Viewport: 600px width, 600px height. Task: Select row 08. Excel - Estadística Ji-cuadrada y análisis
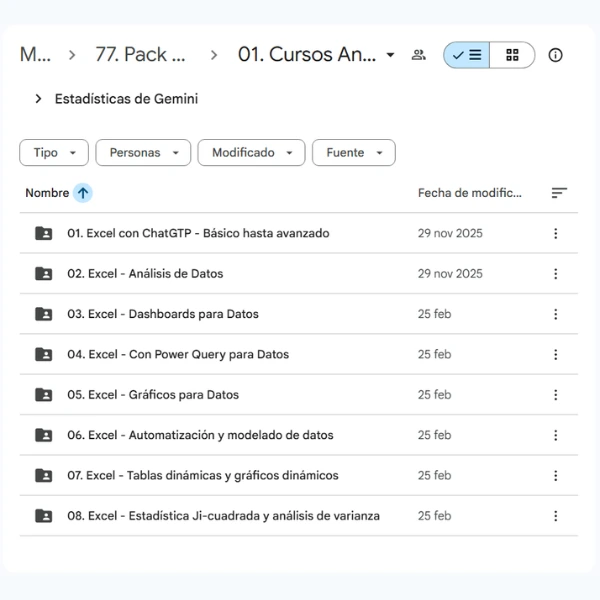tap(298, 516)
